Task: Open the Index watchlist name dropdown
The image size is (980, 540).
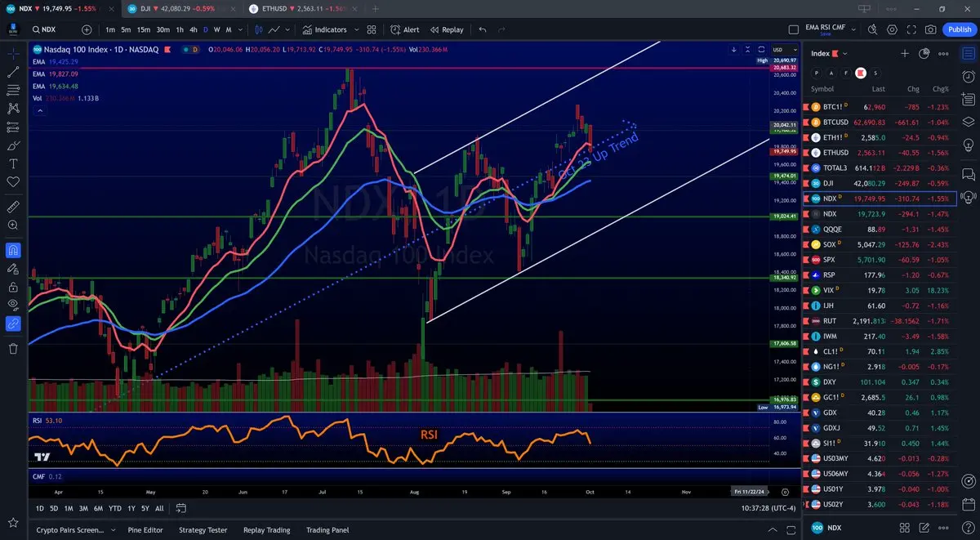Action: 844,54
